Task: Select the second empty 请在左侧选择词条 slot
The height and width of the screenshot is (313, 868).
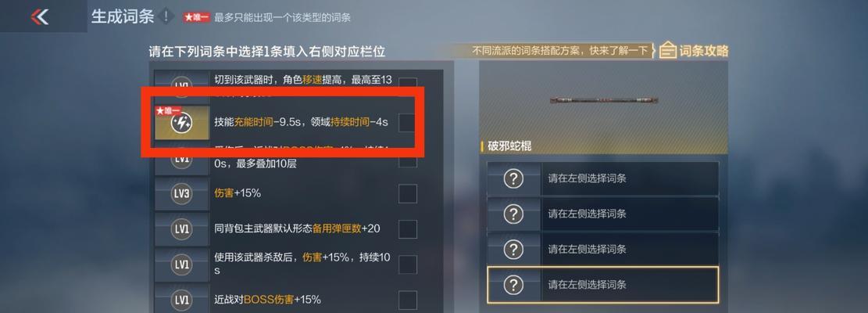Action: [x=603, y=214]
